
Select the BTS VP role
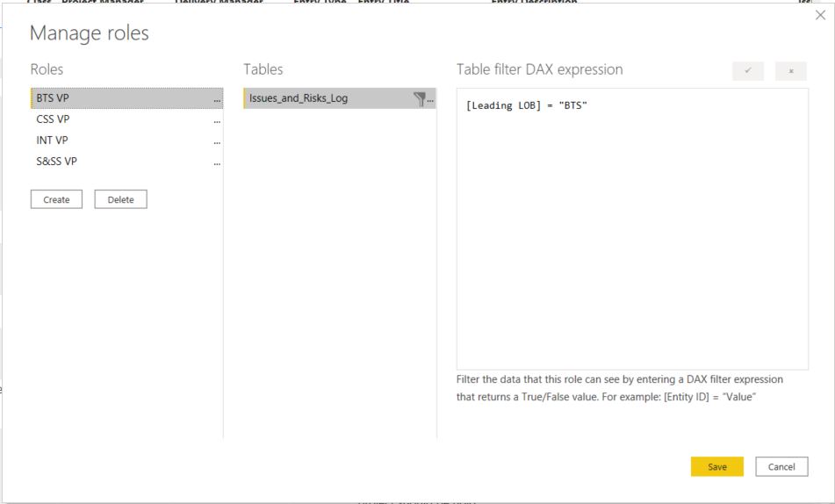pos(126,98)
